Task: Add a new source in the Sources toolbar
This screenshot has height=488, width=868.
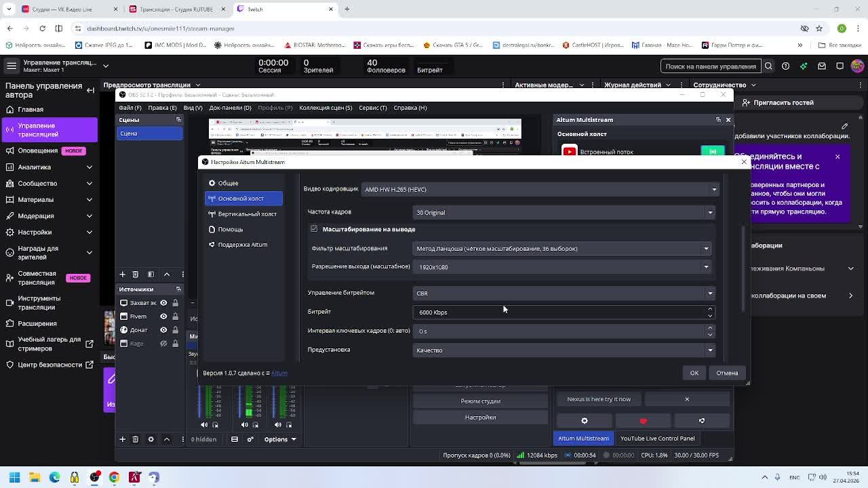Action: point(122,439)
